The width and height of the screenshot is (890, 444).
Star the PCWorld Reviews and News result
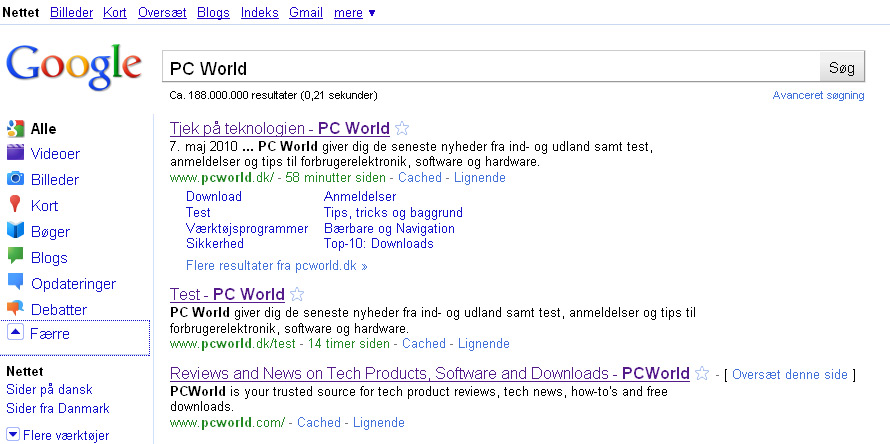[x=702, y=374]
